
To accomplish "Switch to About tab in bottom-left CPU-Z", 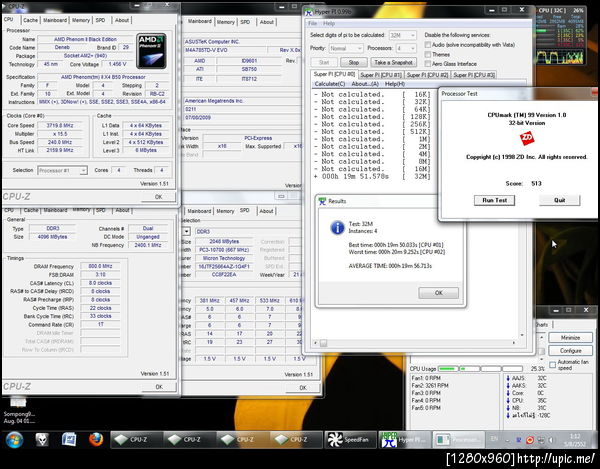I will (122, 210).
